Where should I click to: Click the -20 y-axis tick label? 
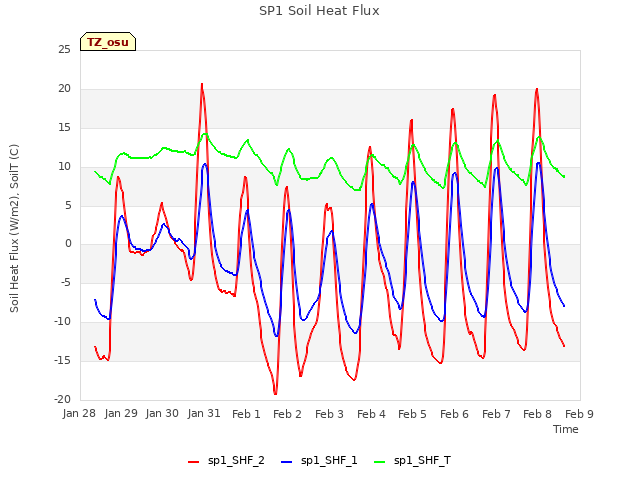coord(62,399)
